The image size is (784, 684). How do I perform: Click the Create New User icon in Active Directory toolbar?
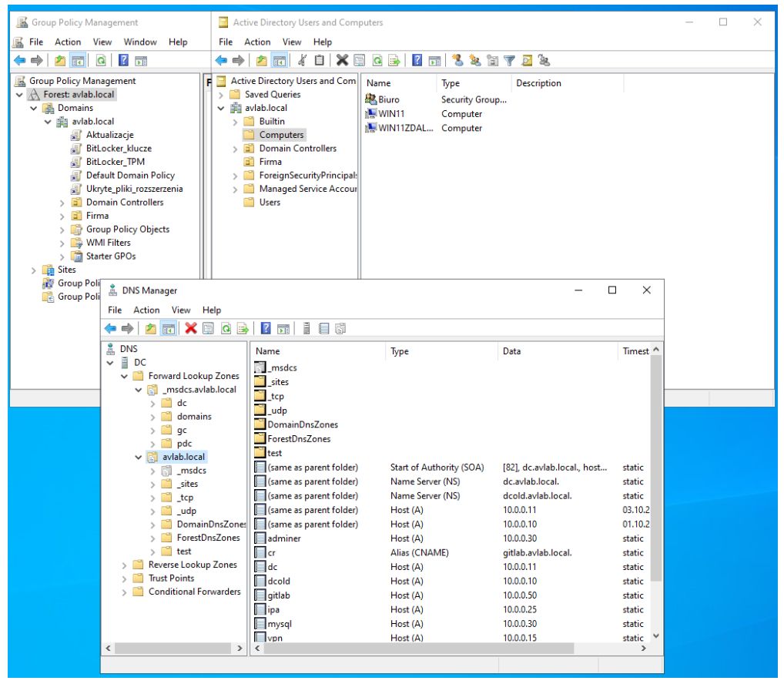click(457, 61)
